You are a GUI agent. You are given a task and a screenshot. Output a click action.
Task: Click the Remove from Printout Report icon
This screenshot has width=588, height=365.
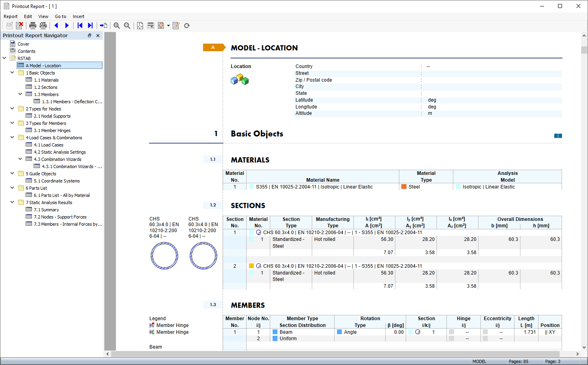point(20,25)
